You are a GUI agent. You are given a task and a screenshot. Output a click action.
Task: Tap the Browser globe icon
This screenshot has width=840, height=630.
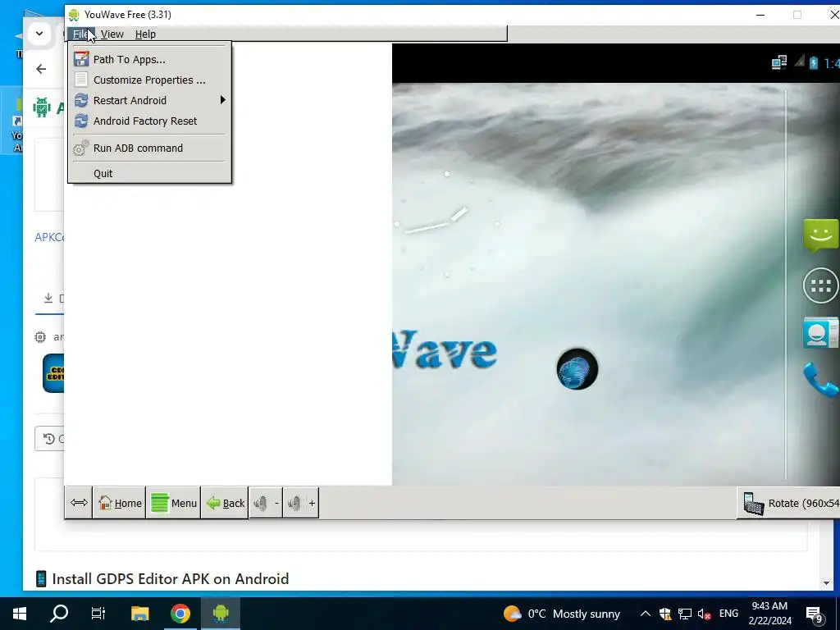pos(577,368)
